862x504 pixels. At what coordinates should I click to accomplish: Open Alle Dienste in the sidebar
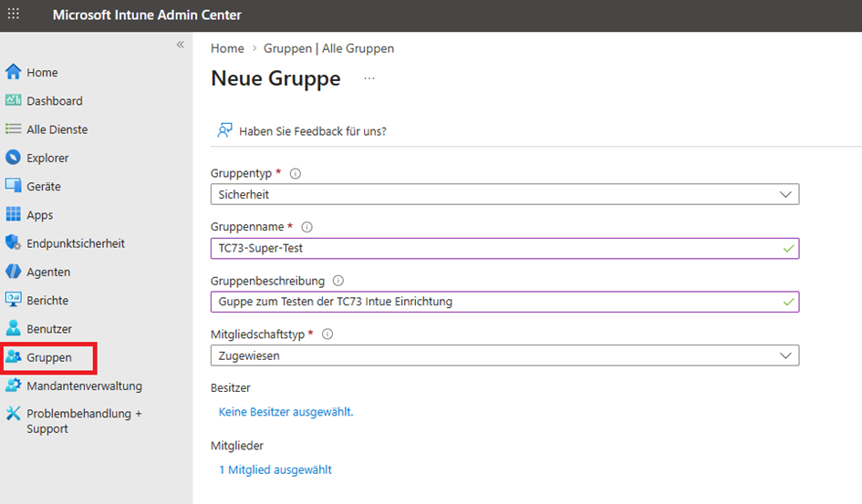pos(57,129)
